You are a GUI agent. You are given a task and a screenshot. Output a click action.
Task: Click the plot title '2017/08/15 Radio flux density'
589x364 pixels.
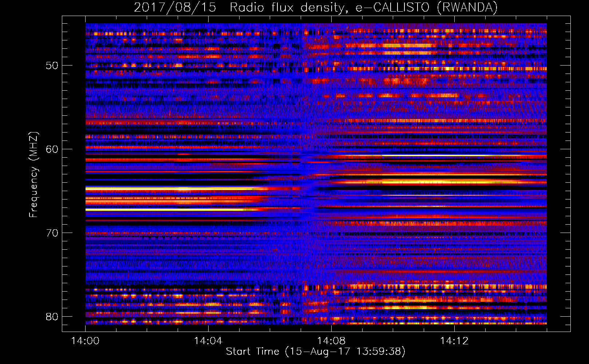coord(316,8)
